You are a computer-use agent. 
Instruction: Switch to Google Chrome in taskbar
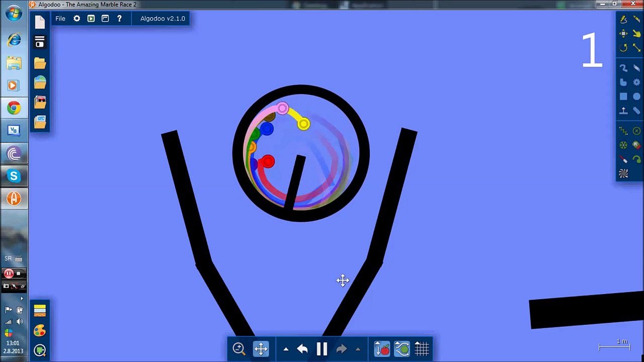tap(14, 108)
